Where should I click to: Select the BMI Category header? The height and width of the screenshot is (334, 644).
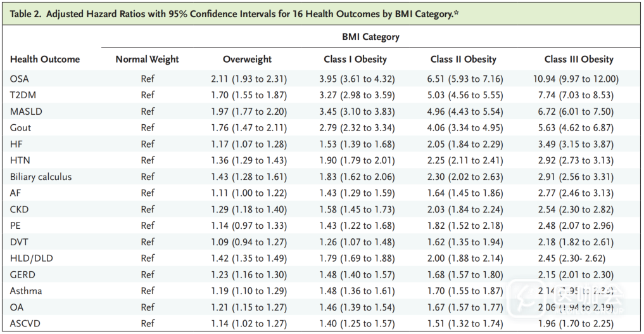pyautogui.click(x=370, y=37)
